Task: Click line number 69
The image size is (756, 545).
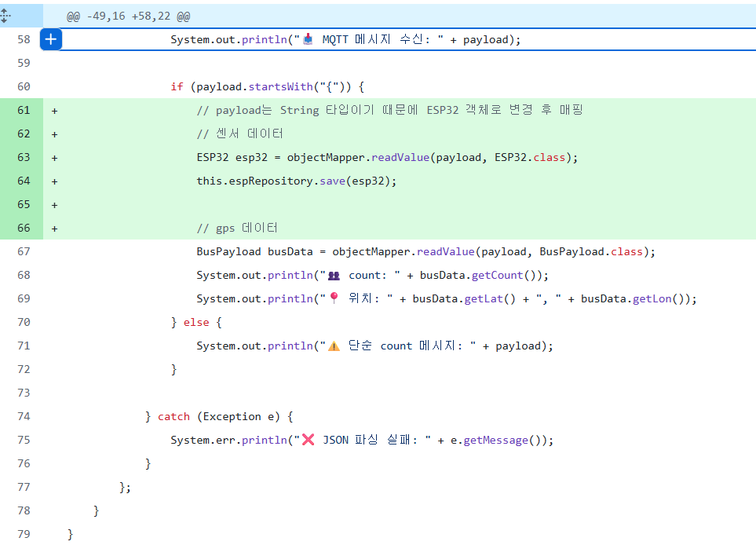Action: pyautogui.click(x=24, y=298)
